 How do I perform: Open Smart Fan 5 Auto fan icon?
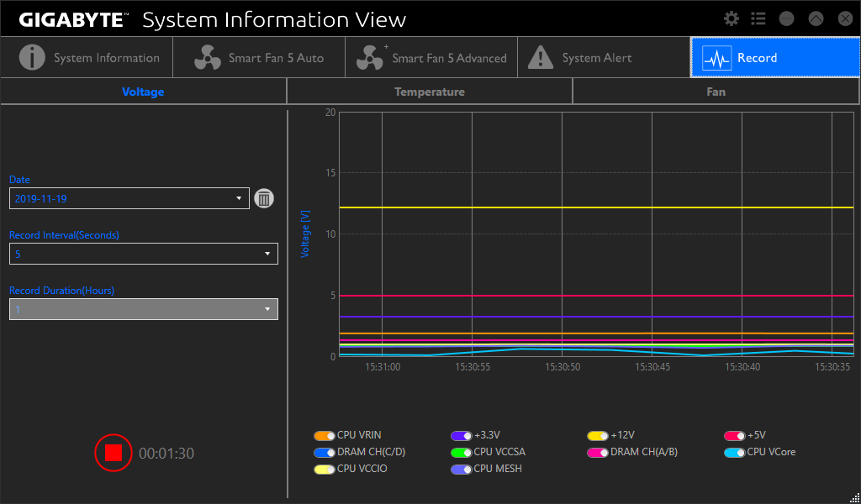click(x=208, y=58)
